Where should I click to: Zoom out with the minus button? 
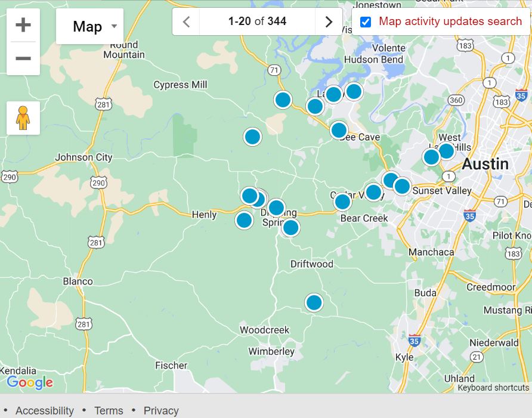[x=23, y=58]
